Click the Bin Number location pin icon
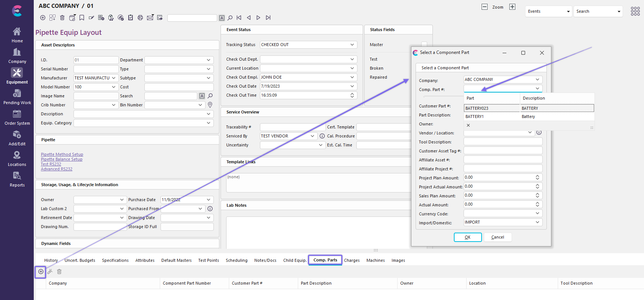644x300 pixels. 210,105
